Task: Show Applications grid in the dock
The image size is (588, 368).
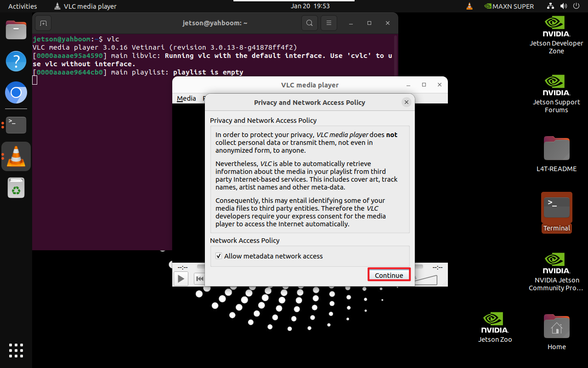Action: 16,351
